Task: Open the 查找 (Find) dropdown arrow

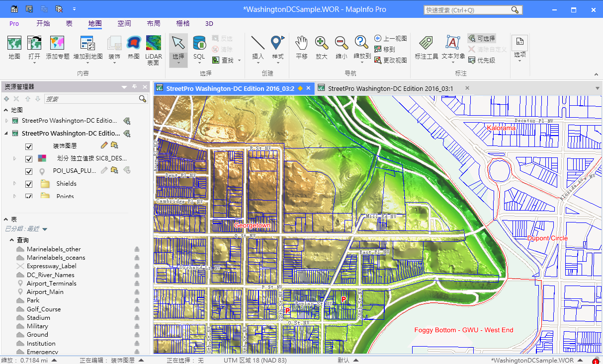Action: point(240,61)
